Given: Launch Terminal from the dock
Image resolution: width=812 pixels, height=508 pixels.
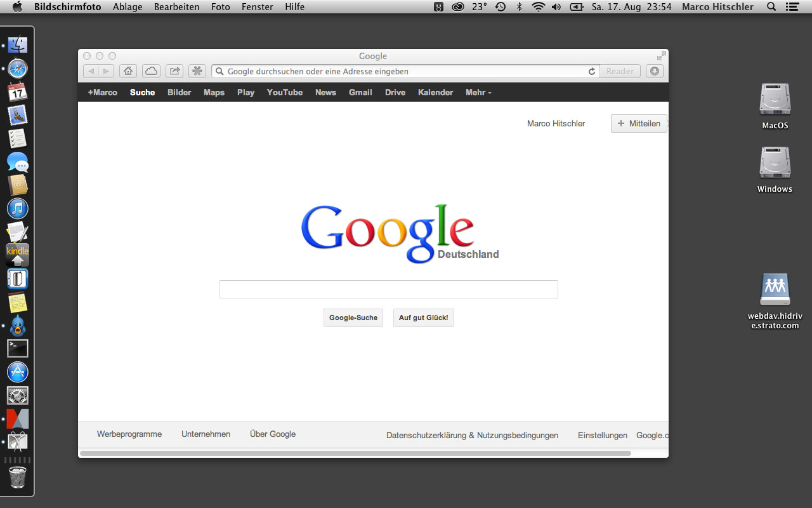Looking at the screenshot, I should coord(18,349).
